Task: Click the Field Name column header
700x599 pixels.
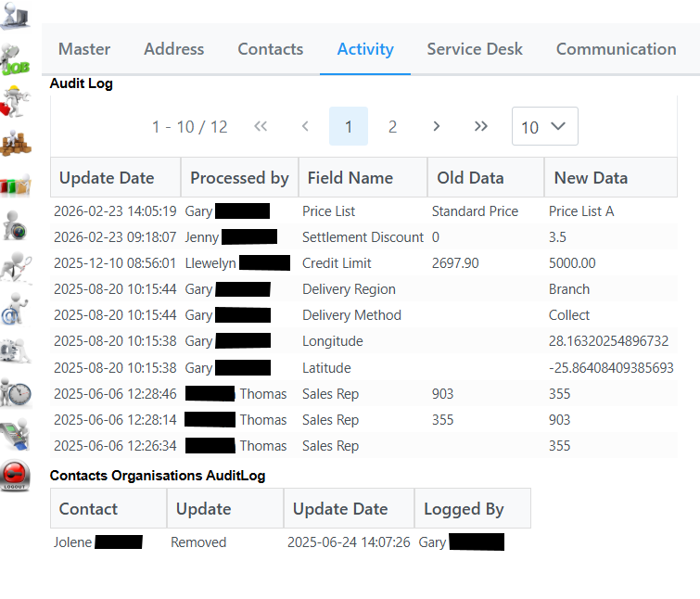Action: (350, 178)
